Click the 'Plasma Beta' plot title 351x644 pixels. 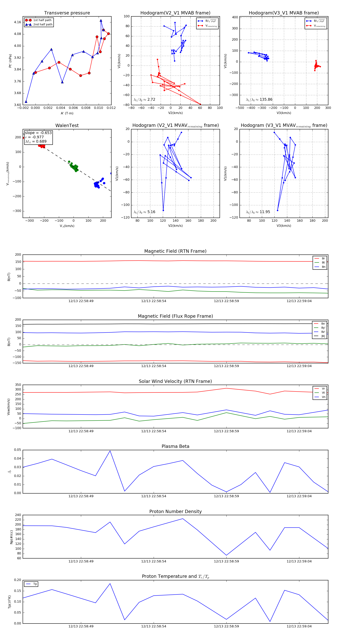175,446
